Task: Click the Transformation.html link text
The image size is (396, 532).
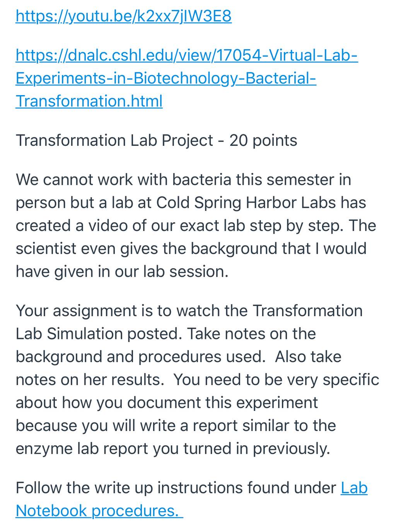Action: (x=89, y=101)
